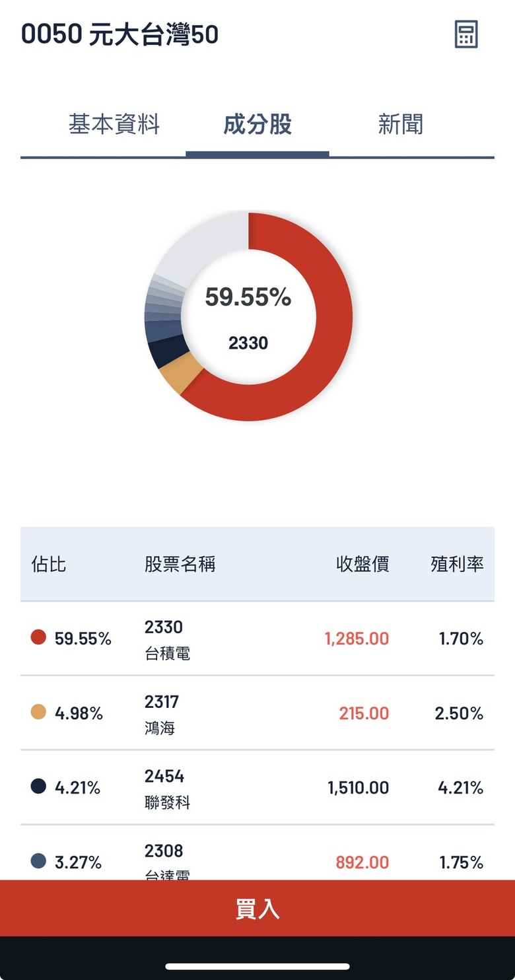Click the 收盤價 column header
The width and height of the screenshot is (515, 980).
[x=362, y=564]
